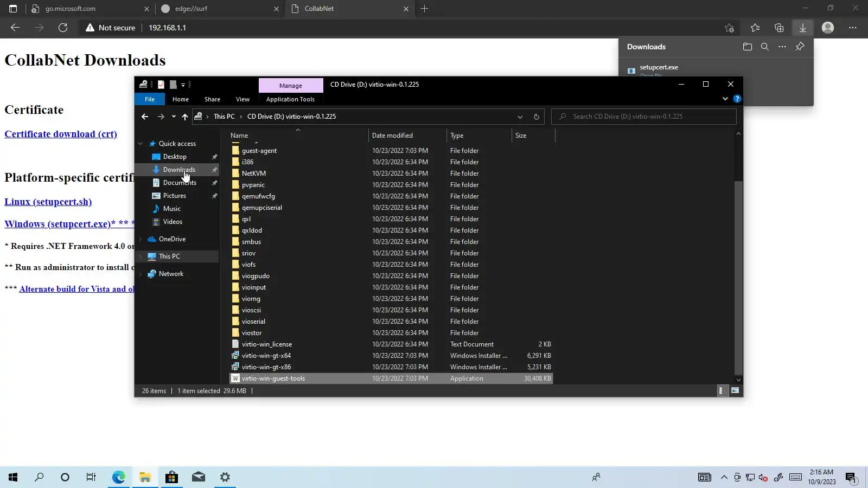The height and width of the screenshot is (488, 868).
Task: Open the Certificate download (crt) link
Action: [61, 134]
